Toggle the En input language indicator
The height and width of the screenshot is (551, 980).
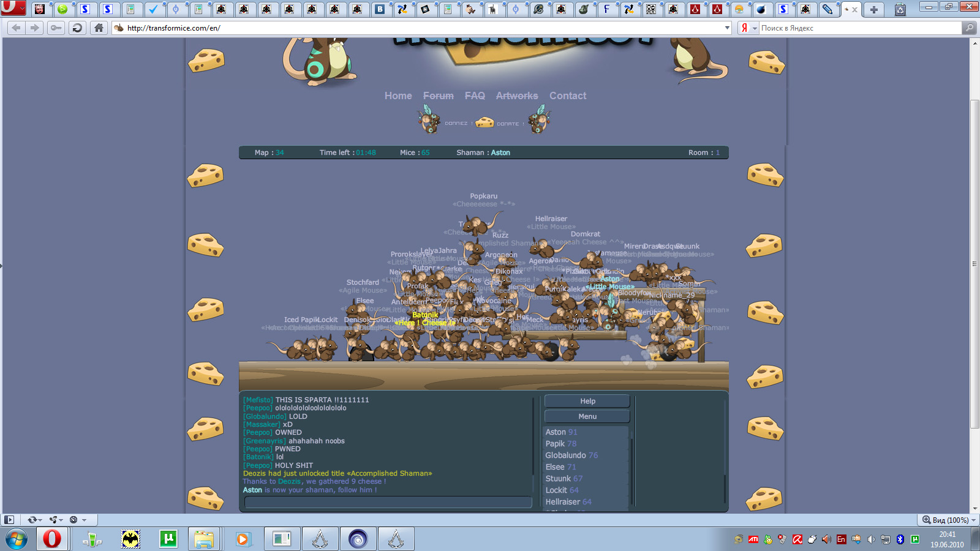[x=841, y=539]
